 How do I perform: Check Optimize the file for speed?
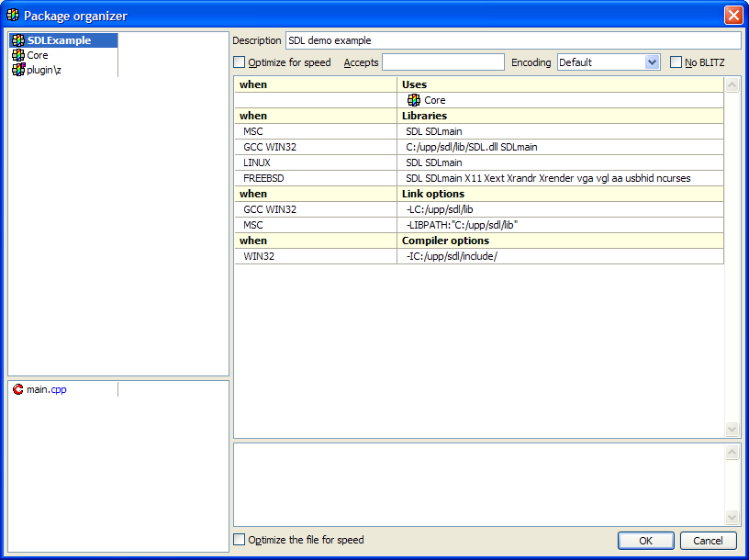240,540
